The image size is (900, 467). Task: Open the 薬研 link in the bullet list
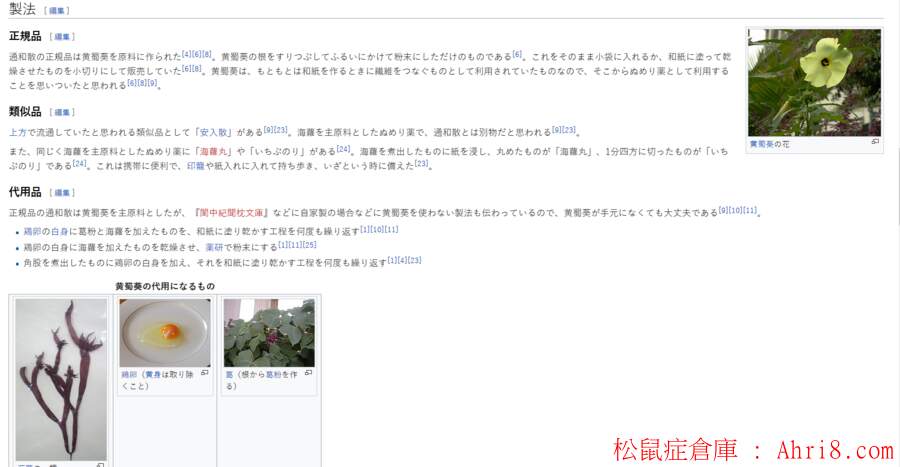pos(214,247)
